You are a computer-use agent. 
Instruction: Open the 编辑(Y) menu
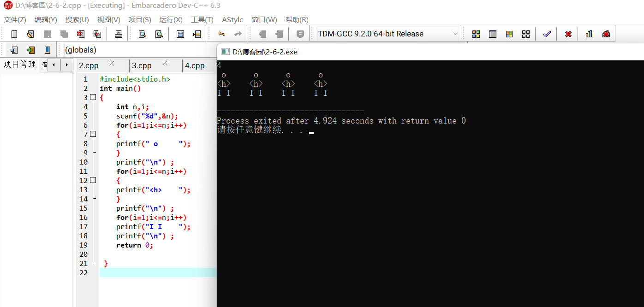pos(46,20)
